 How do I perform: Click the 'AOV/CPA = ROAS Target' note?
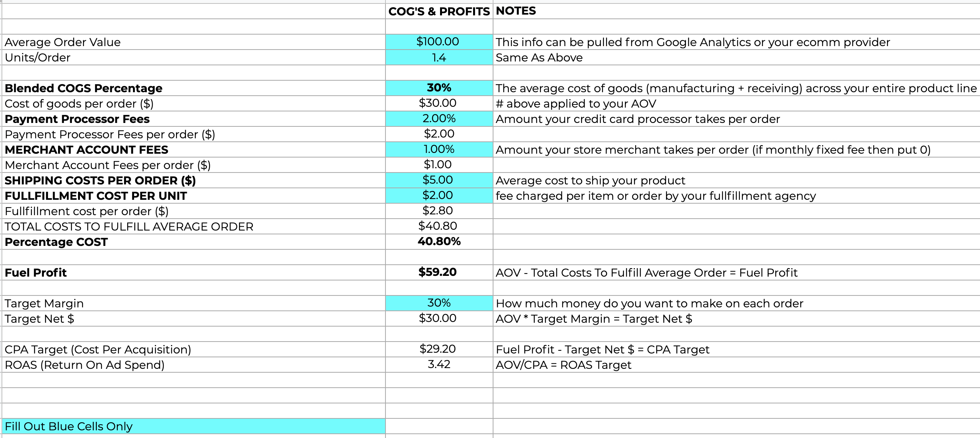click(x=563, y=365)
